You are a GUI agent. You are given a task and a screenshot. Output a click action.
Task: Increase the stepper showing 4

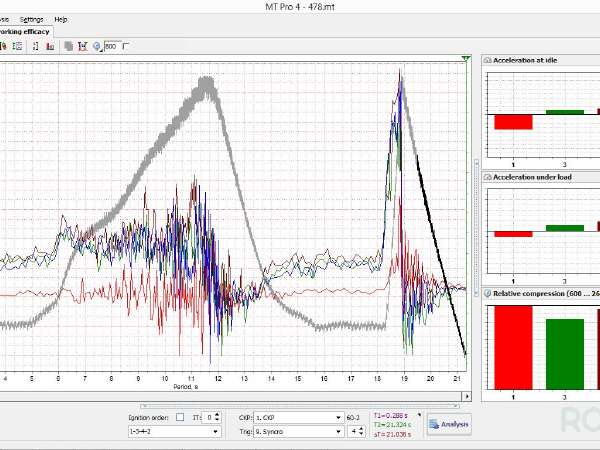pyautogui.click(x=361, y=429)
